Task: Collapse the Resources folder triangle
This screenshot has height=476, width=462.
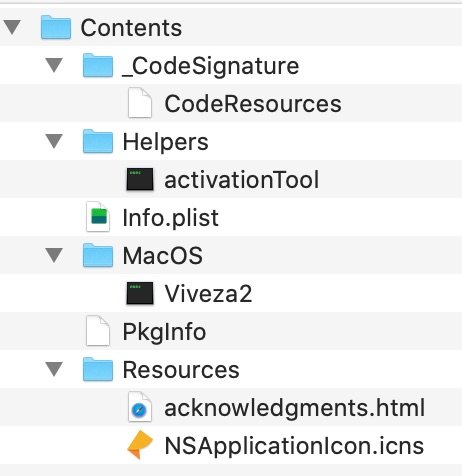Action: 54,369
